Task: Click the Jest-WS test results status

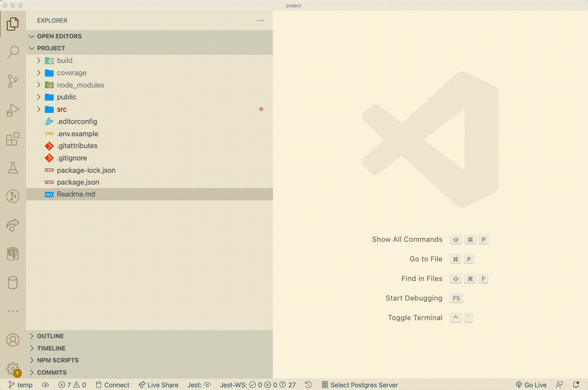Action: (258, 385)
